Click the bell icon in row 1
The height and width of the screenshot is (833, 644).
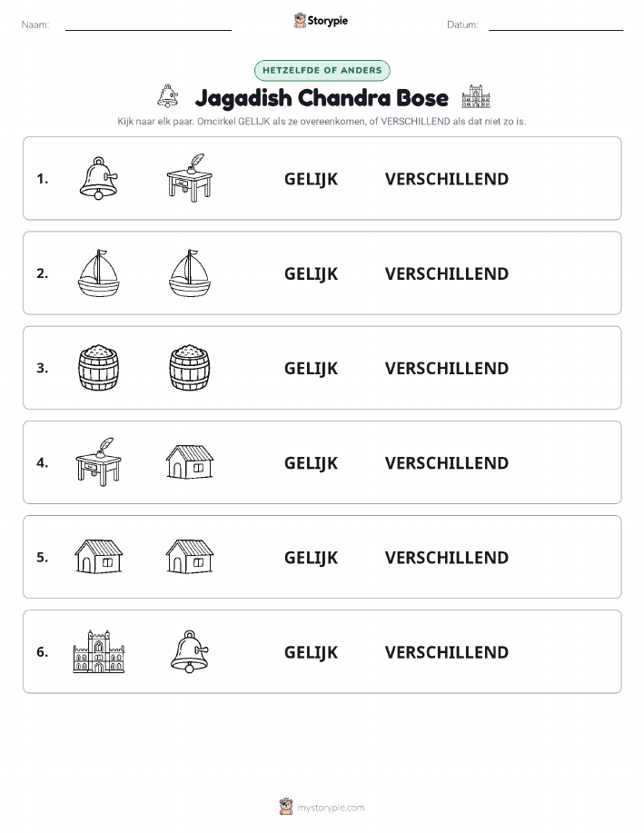[x=98, y=178]
